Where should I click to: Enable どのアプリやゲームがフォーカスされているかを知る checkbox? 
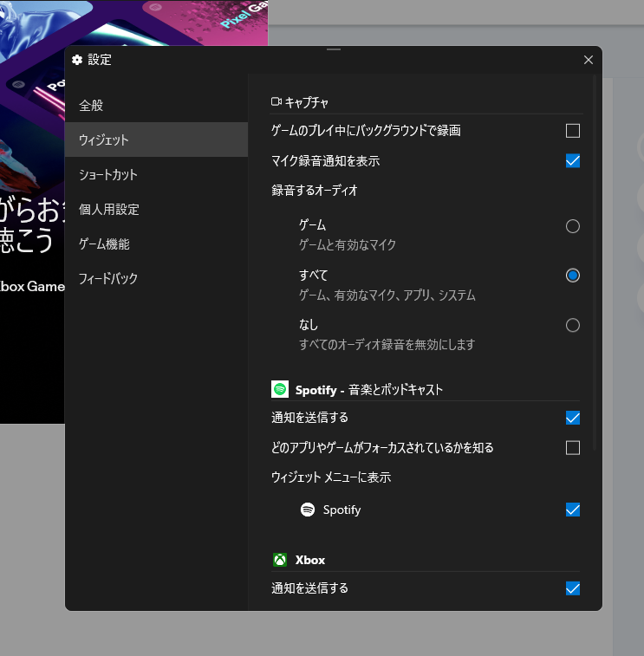pyautogui.click(x=572, y=448)
